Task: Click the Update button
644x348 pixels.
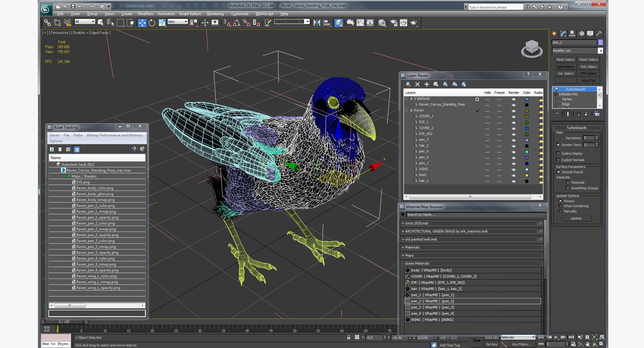Action: [x=576, y=218]
